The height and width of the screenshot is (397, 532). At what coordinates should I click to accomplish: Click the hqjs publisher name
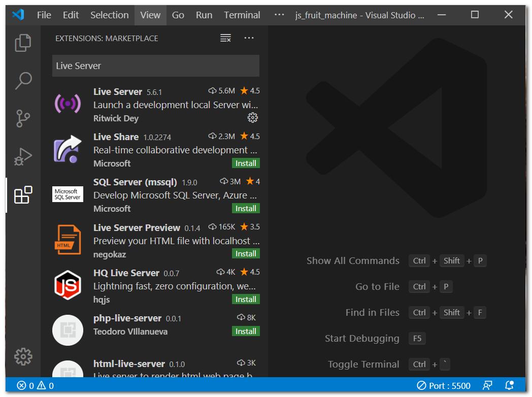(x=102, y=300)
